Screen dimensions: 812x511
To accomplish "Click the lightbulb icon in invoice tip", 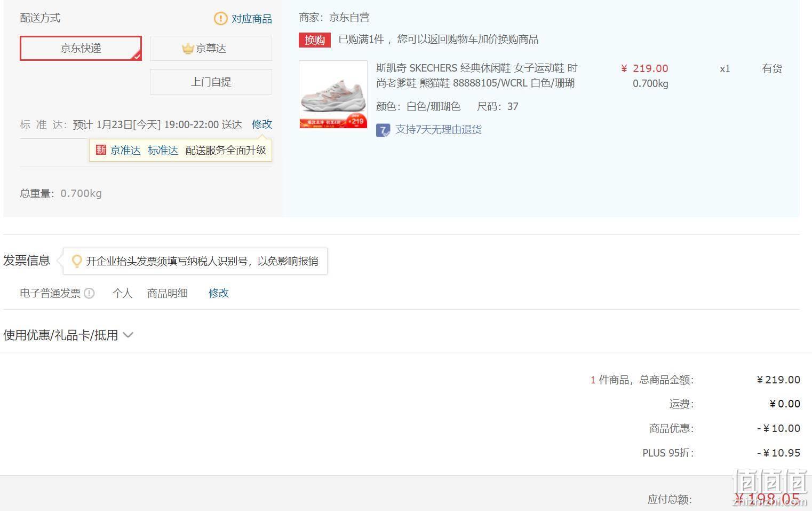I will click(x=77, y=261).
